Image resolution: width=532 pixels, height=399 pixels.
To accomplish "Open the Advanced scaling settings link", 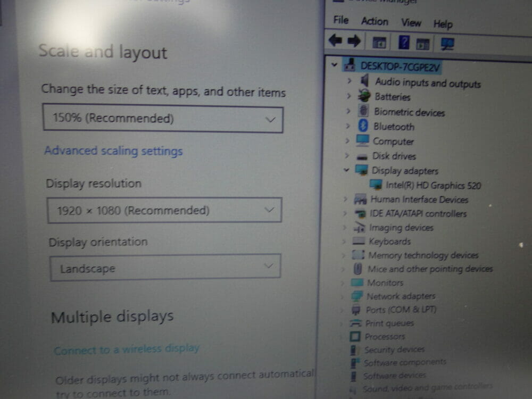I will (x=113, y=151).
